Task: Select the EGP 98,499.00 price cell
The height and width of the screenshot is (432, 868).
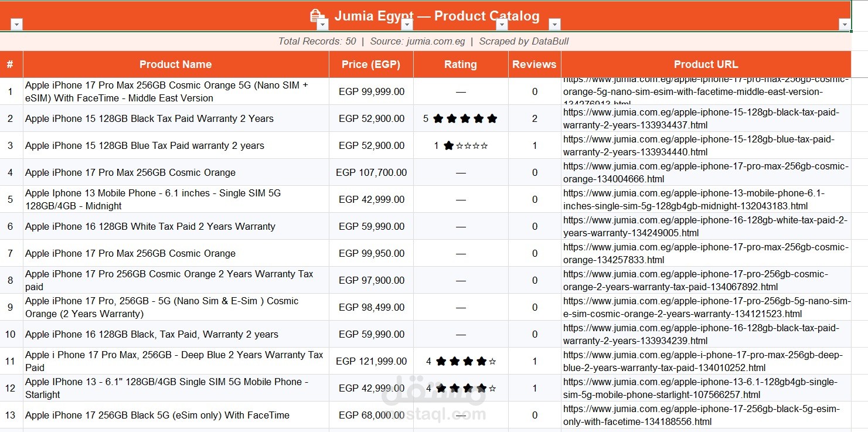Action: point(371,307)
